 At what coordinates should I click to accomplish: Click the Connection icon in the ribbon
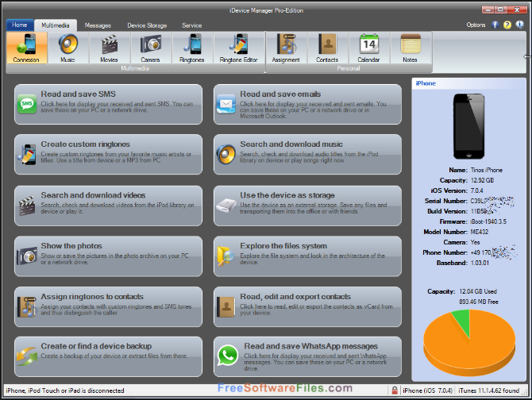pyautogui.click(x=26, y=48)
